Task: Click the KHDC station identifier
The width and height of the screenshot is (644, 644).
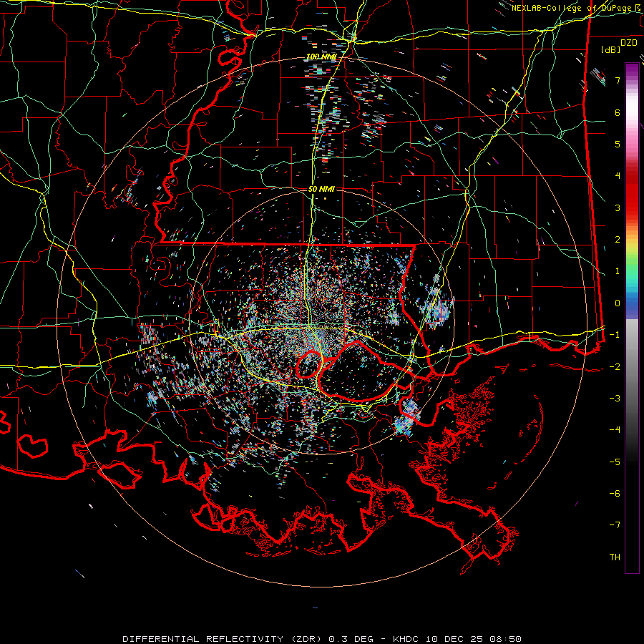Action: coord(406,639)
